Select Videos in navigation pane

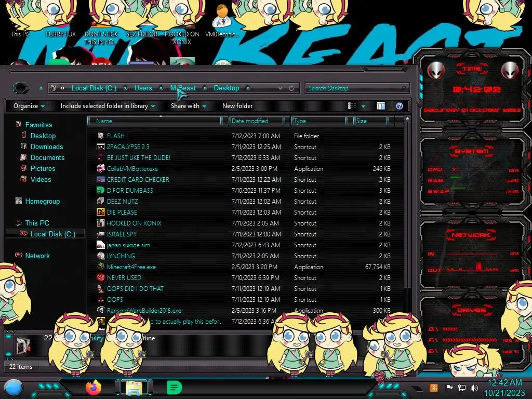point(41,179)
